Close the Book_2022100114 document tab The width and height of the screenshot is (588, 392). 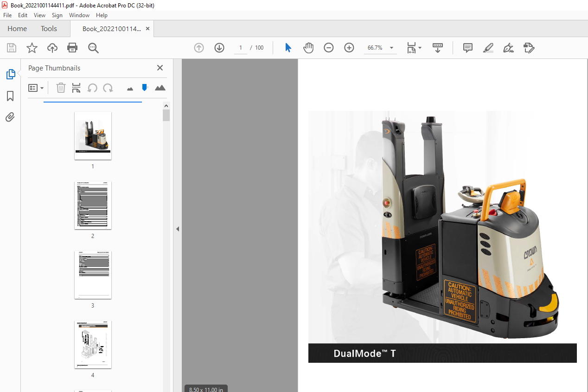click(147, 29)
